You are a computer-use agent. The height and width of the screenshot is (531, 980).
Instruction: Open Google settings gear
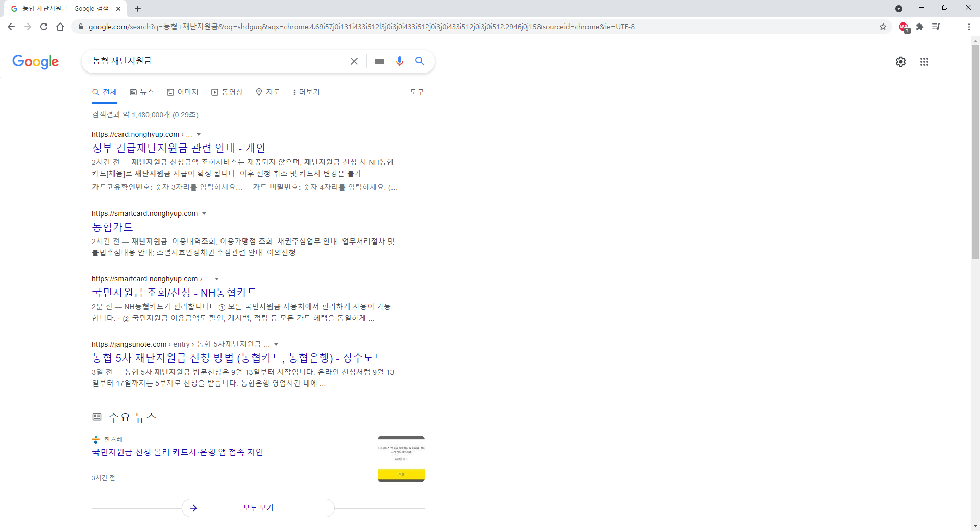point(901,62)
